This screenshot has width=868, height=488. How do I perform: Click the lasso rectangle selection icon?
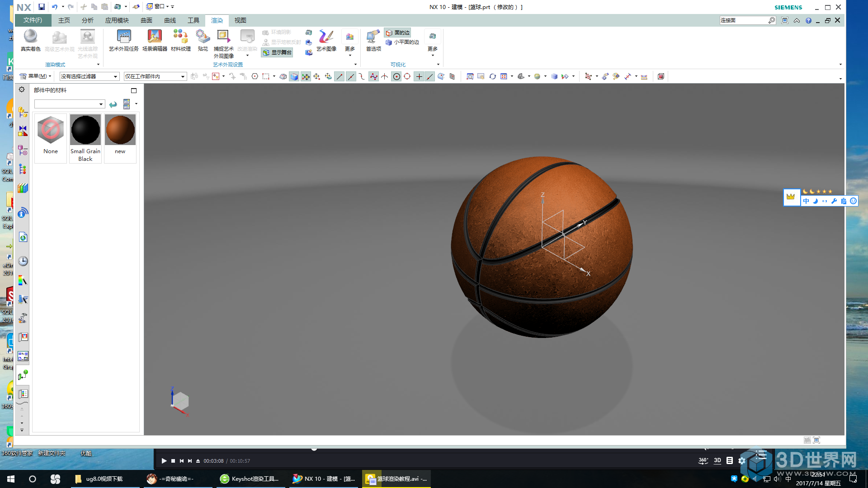(266, 76)
